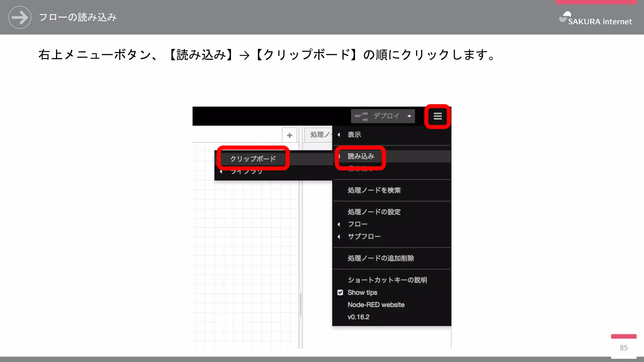This screenshot has height=362, width=644.
Task: Expand the 表示 submenu
Action: click(x=392, y=134)
